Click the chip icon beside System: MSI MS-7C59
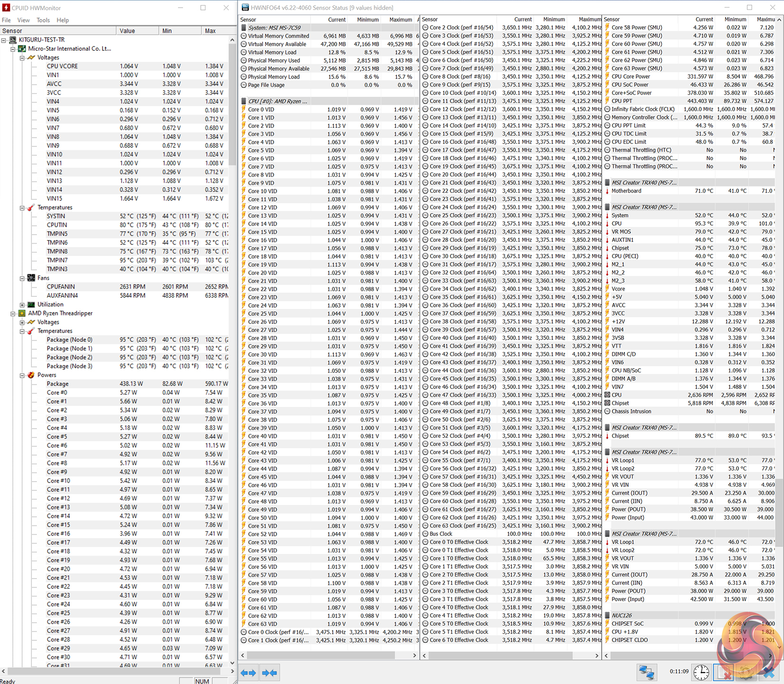Screen dimensions: 784x684 tap(244, 28)
